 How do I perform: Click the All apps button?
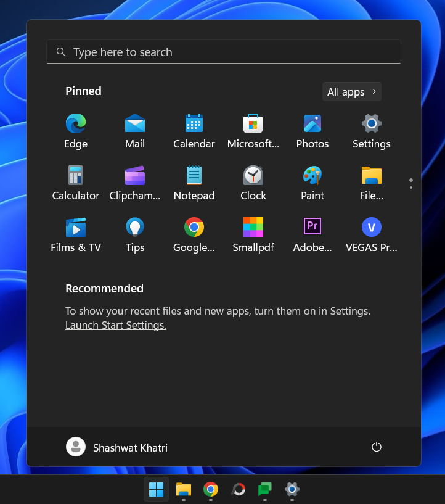[x=351, y=92]
